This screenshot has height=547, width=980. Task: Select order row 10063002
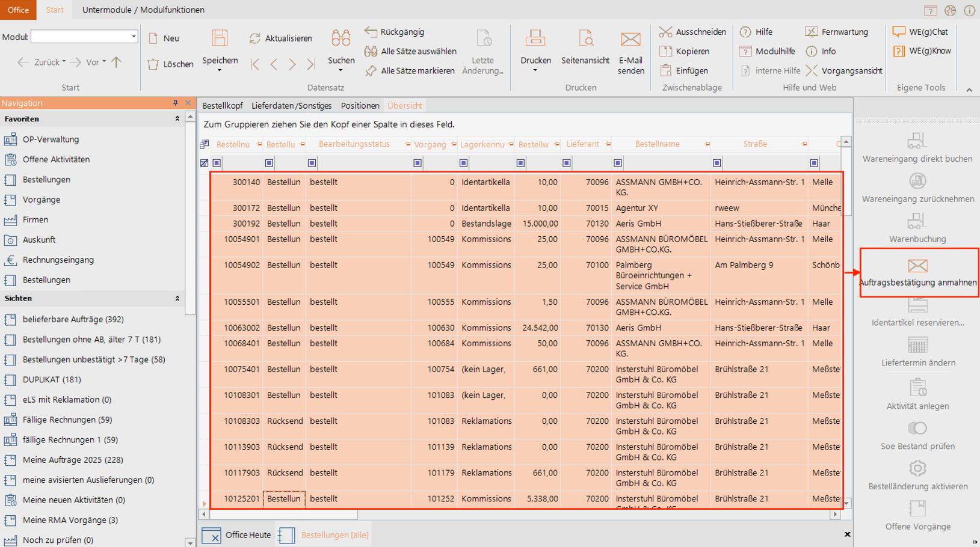click(x=526, y=328)
